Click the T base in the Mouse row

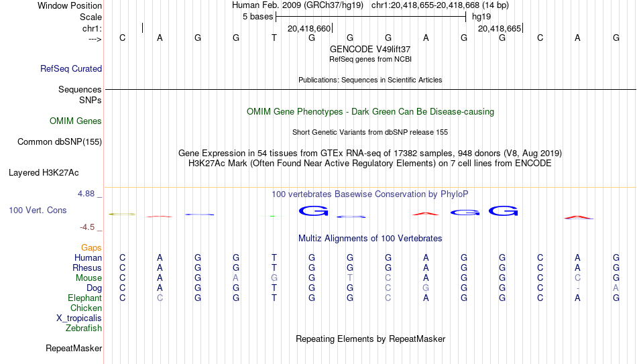(350, 278)
